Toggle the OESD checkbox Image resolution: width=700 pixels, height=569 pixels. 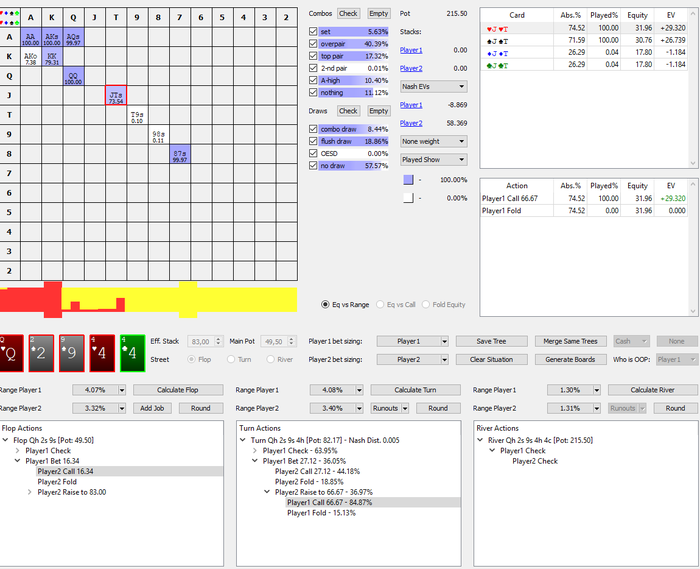coord(313,153)
